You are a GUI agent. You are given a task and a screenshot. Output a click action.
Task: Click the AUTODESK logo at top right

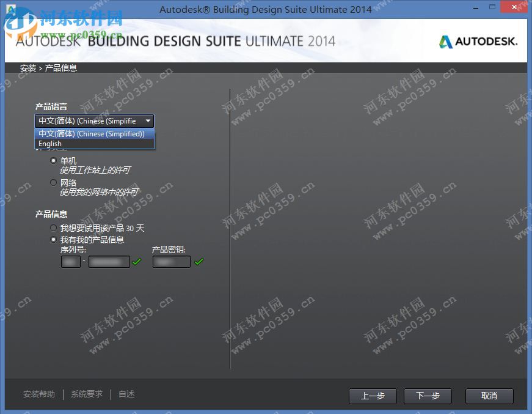479,42
